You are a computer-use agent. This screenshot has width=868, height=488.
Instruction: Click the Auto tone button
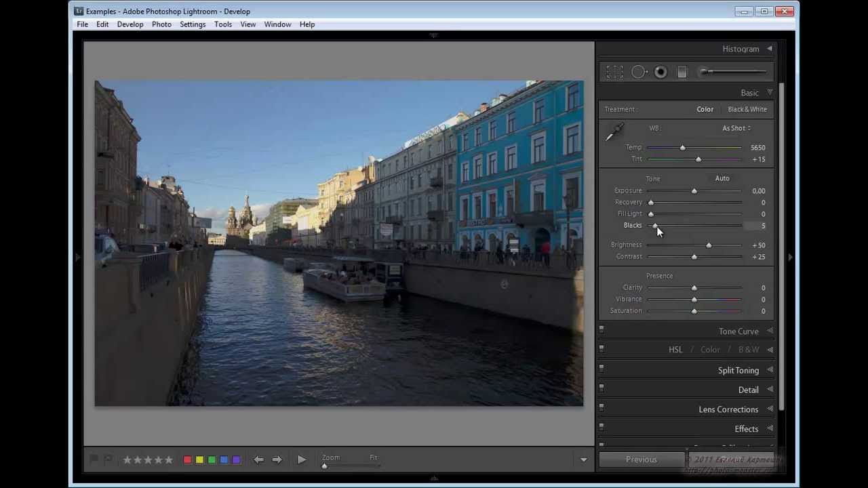tap(722, 178)
